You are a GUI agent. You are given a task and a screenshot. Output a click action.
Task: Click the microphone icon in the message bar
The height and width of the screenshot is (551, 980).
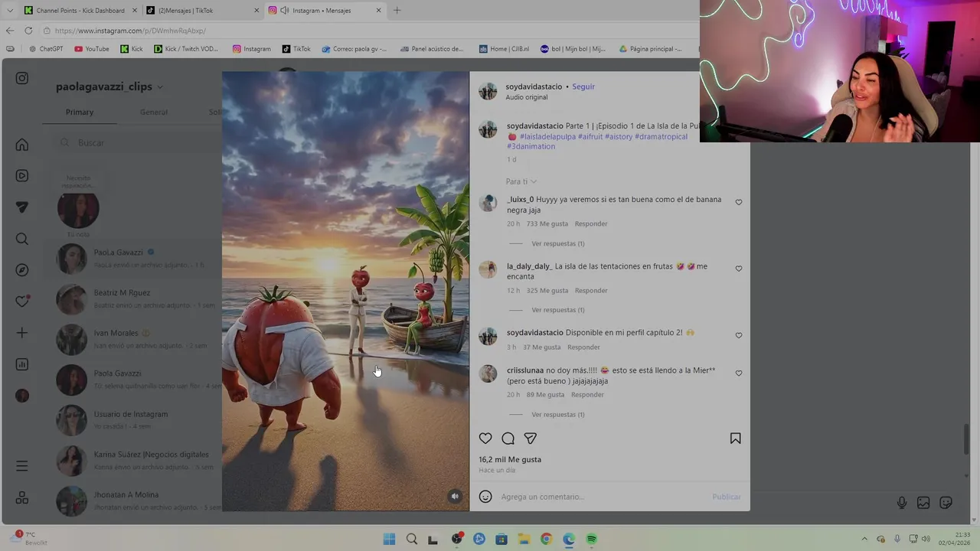(x=902, y=503)
